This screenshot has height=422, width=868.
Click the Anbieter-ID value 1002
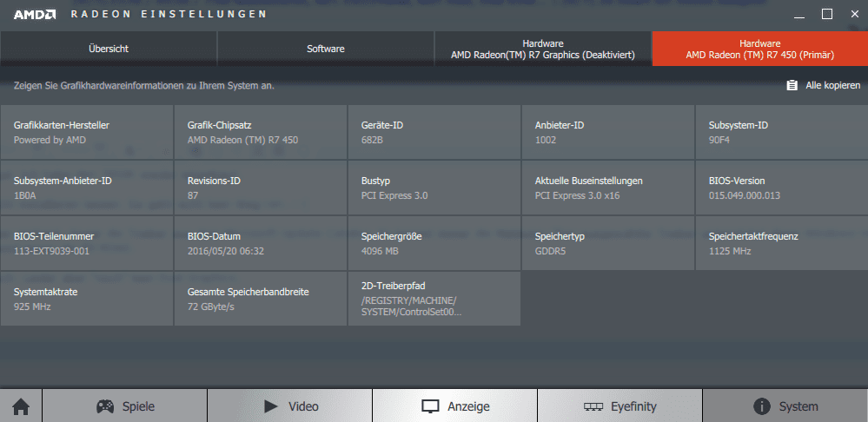pos(546,141)
